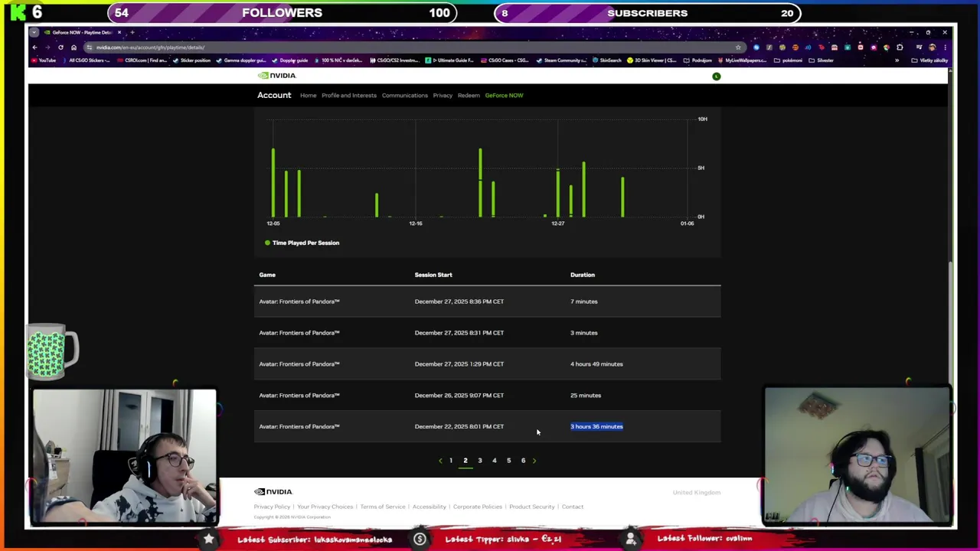Viewport: 980px width, 551px height.
Task: Open the Communications tab
Action: click(x=405, y=96)
